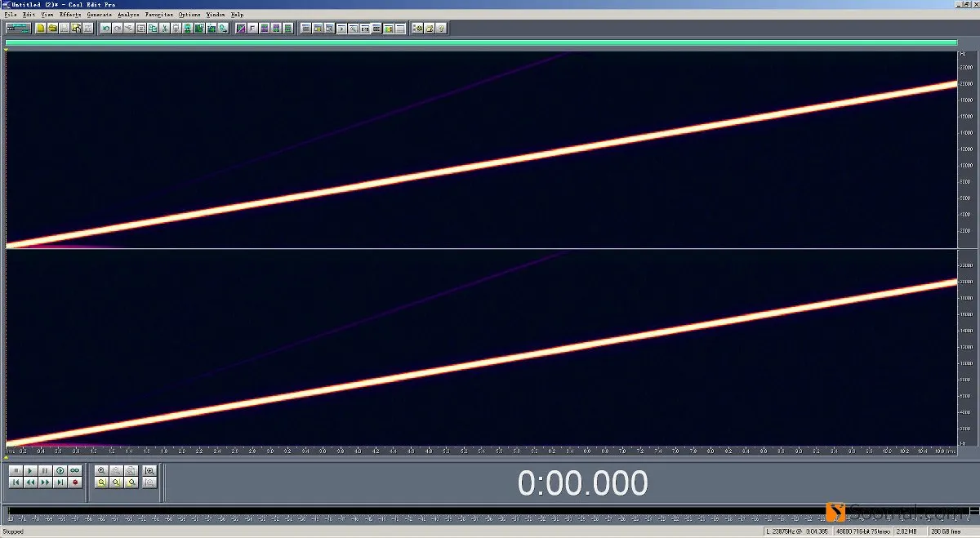This screenshot has width=980, height=538.
Task: Open the Analyze menu
Action: [x=128, y=15]
